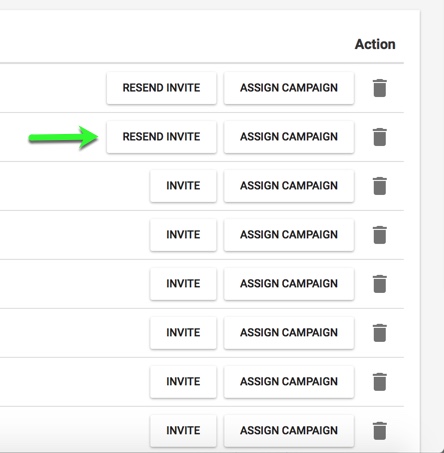Click Assign Campaign in the last row
The height and width of the screenshot is (453, 444).
click(x=289, y=431)
